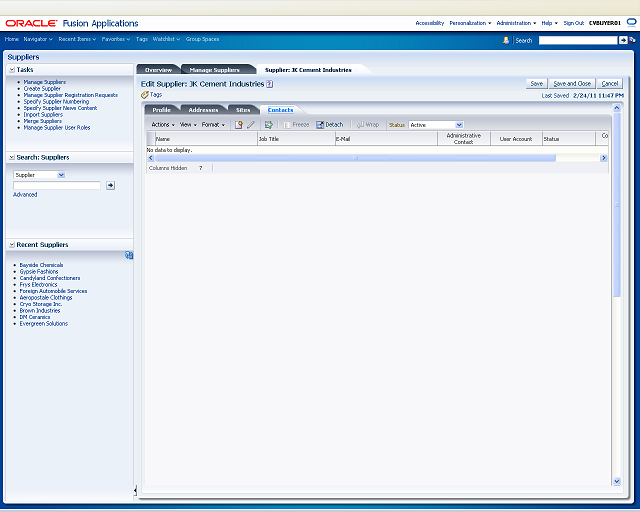640x512 pixels.
Task: Open the View menu in table toolbar
Action: click(188, 125)
